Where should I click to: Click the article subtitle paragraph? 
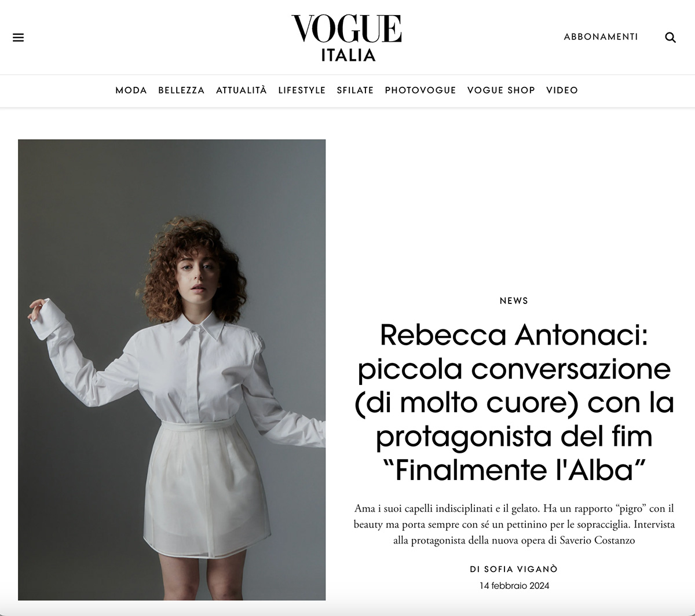click(x=514, y=525)
